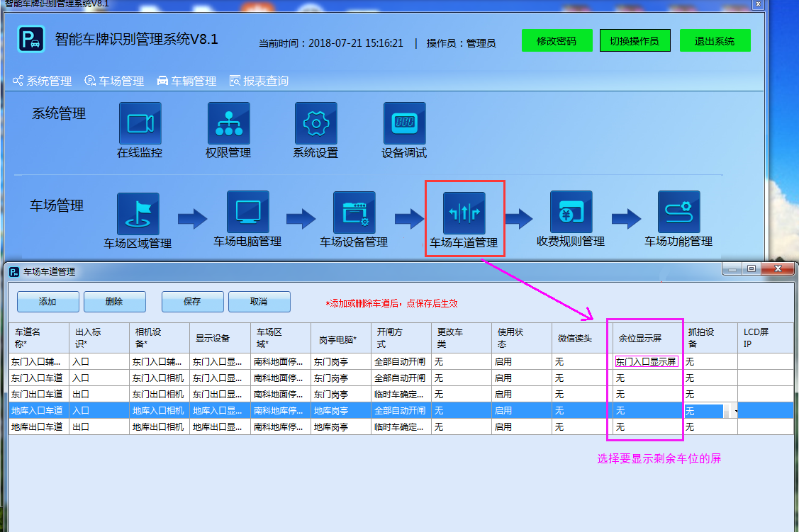Click the 修改密码 button
The width and height of the screenshot is (799, 532).
click(557, 40)
